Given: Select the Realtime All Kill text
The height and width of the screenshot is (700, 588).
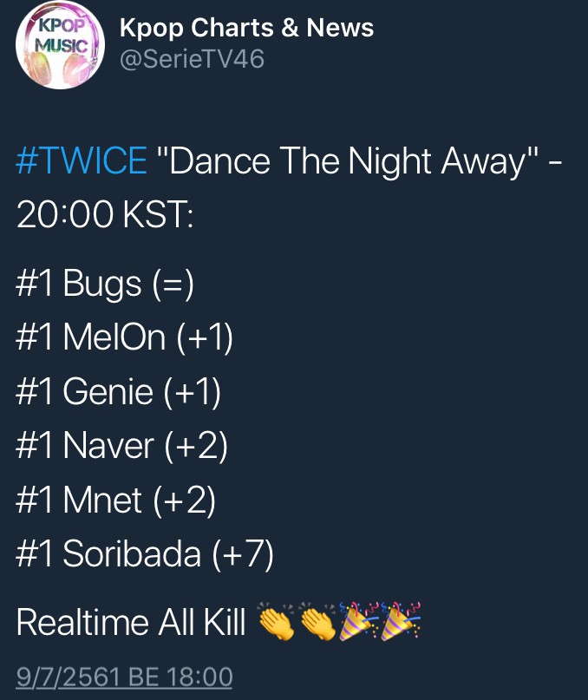Looking at the screenshot, I should point(131,622).
